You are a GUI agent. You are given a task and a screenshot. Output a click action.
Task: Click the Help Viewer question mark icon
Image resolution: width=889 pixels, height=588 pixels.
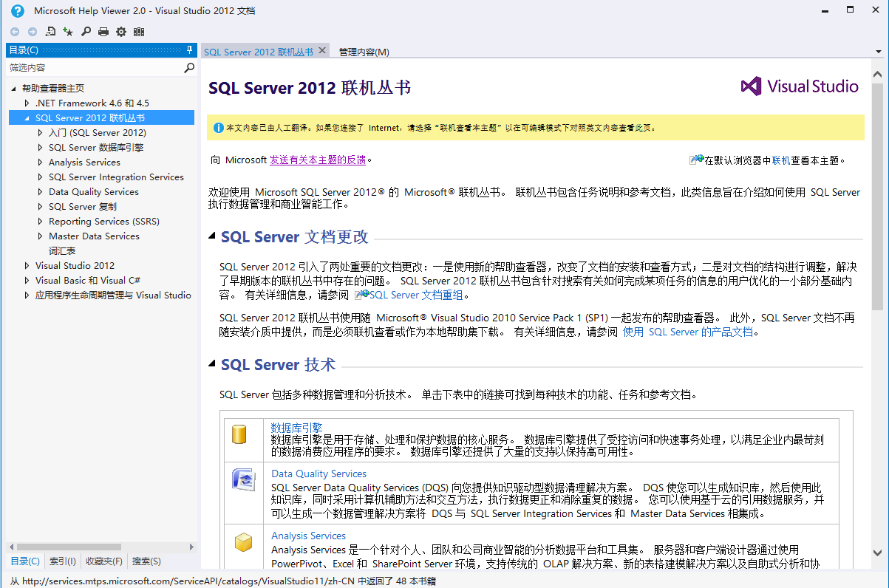click(x=18, y=11)
